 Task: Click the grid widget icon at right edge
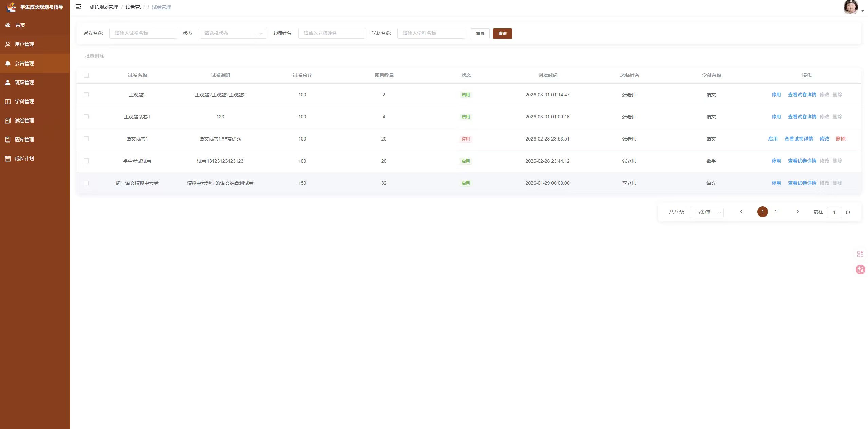click(860, 254)
